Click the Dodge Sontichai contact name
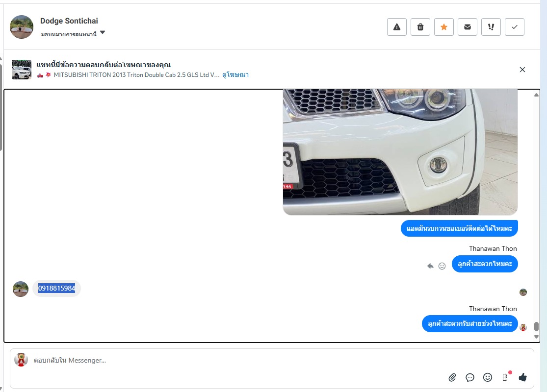547x392 pixels. click(x=69, y=21)
